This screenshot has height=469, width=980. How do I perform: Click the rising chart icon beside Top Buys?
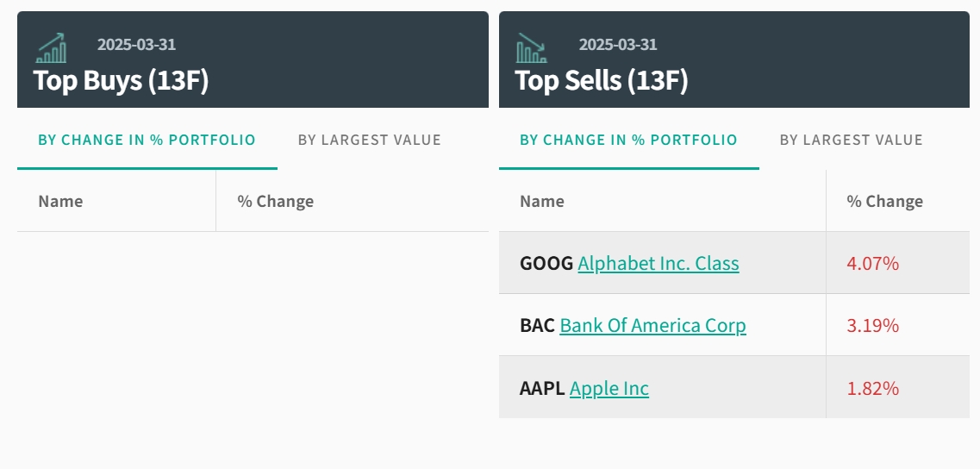click(51, 48)
